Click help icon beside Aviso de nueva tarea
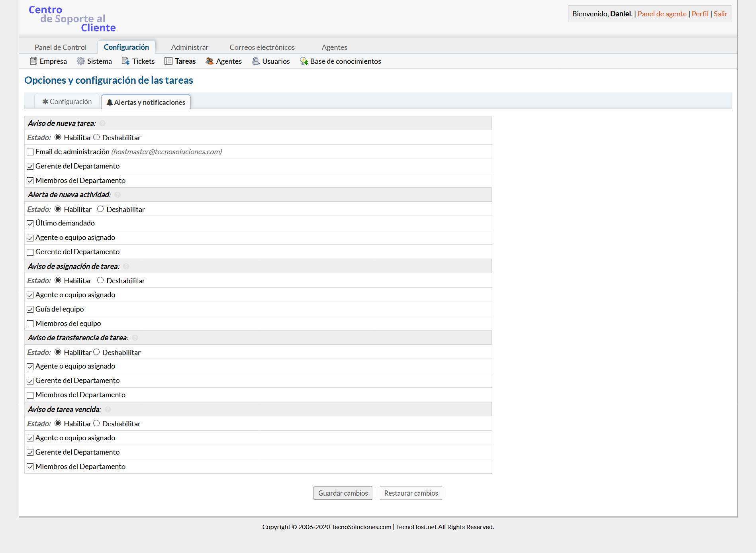 coord(102,124)
